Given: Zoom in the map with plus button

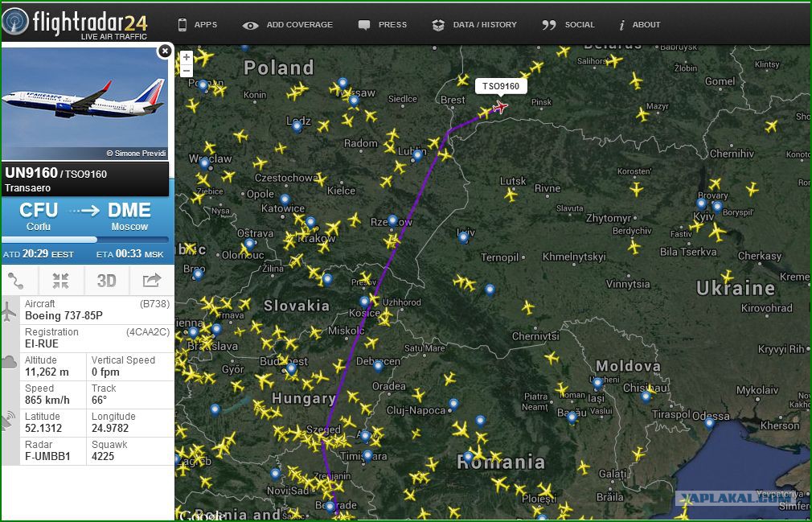Looking at the screenshot, I should pyautogui.click(x=187, y=57).
